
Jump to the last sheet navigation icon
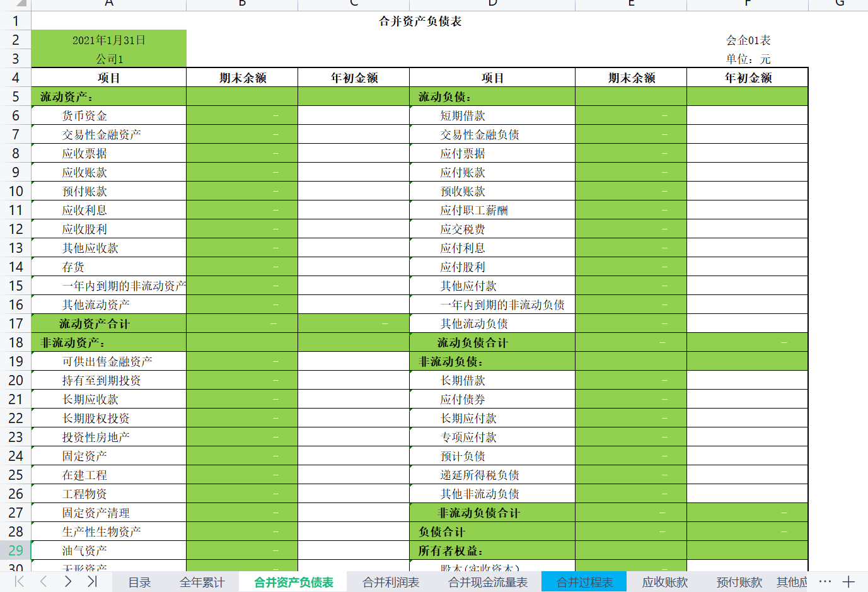[x=91, y=582]
